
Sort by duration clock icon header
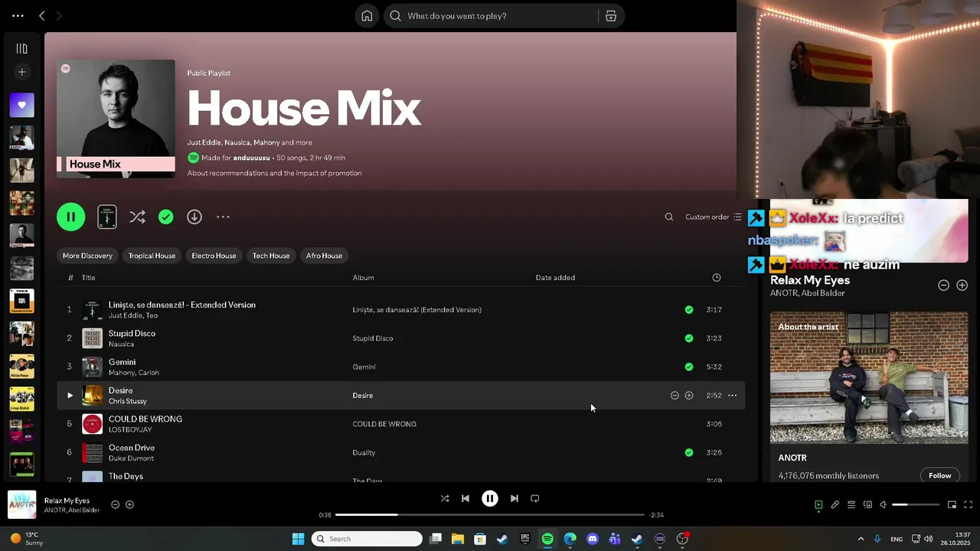point(717,278)
